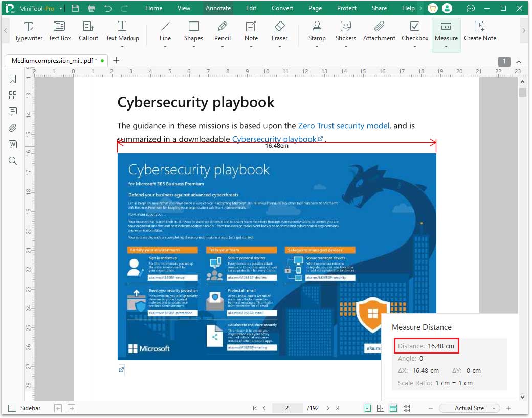The height and width of the screenshot is (418, 532).
Task: Open the search side panel
Action: tap(13, 161)
